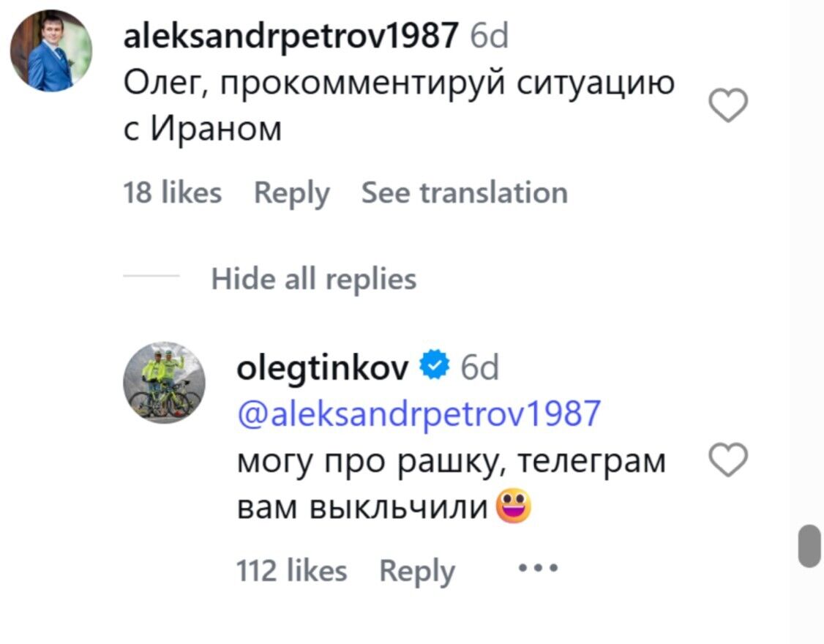Click the vertical scrollbar thumb

809,545
